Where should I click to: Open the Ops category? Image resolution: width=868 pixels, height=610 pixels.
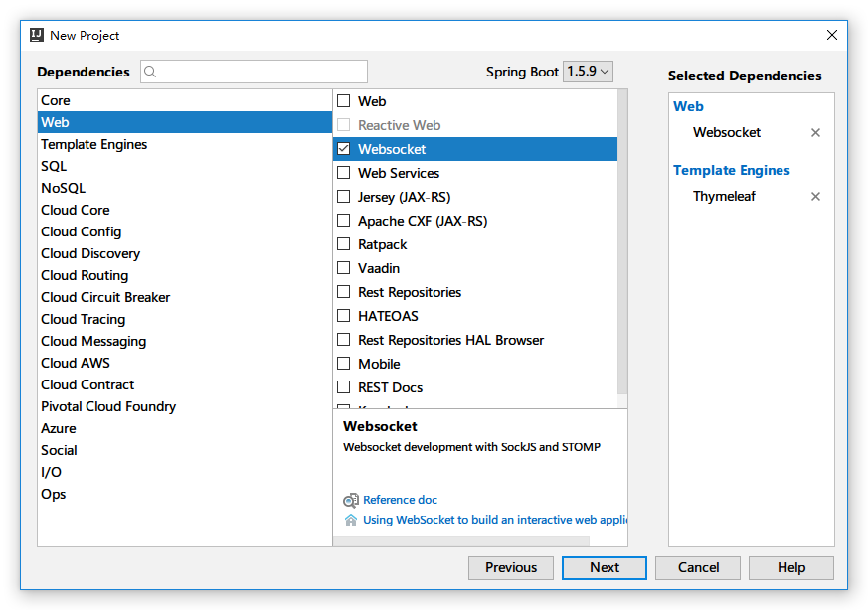[185, 494]
